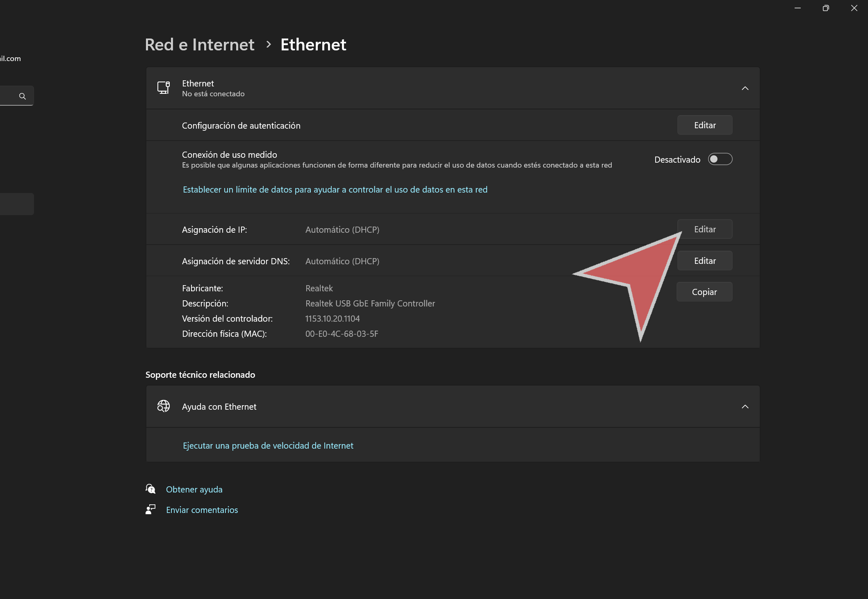Screen dimensions: 868x599
Task: Click the Enviar comentarios person icon
Action: click(x=150, y=509)
